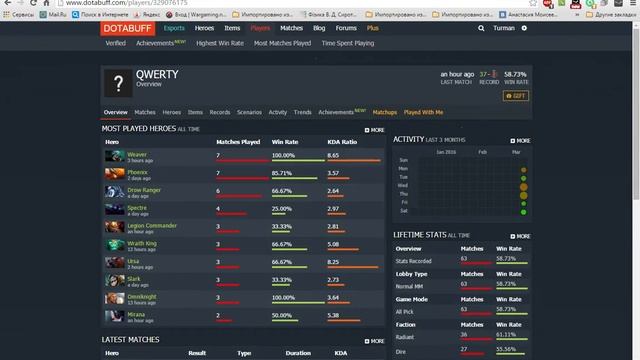This screenshot has height=360, width=640.
Task: Click the QWERTY player avatar placeholder
Action: (x=118, y=83)
